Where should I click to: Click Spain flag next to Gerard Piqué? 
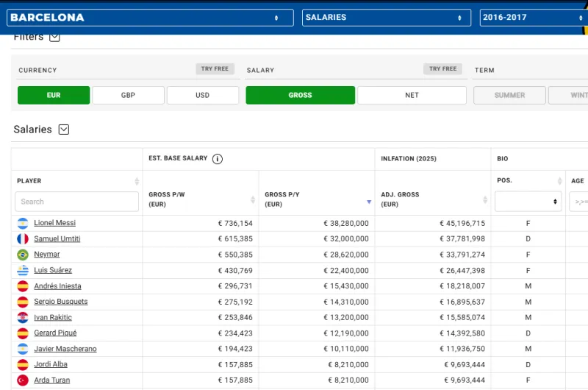[x=23, y=333]
